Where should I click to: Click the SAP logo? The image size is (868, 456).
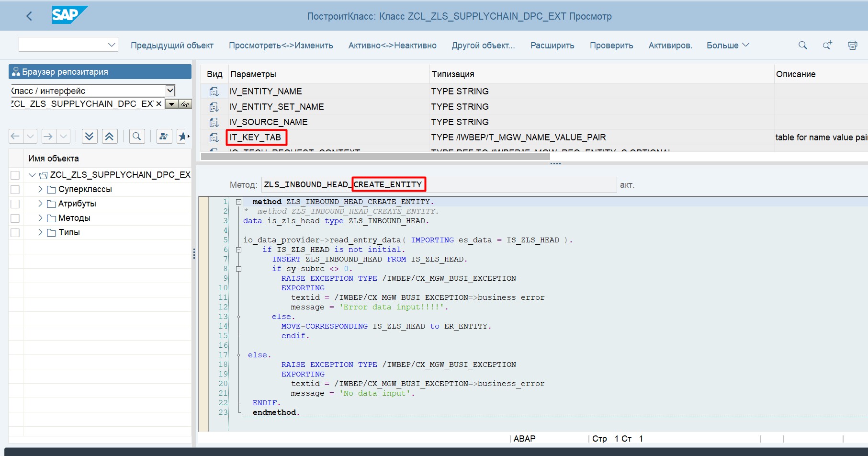69,15
